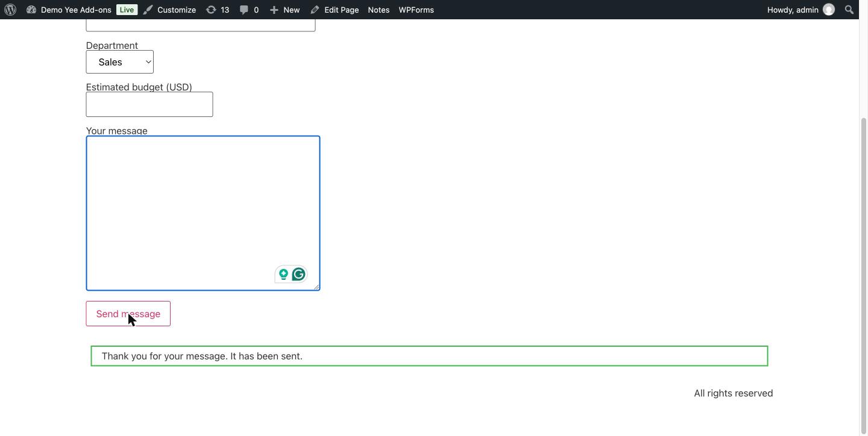Click the search magnifier icon
Screen dimensions: 868x436
[849, 10]
